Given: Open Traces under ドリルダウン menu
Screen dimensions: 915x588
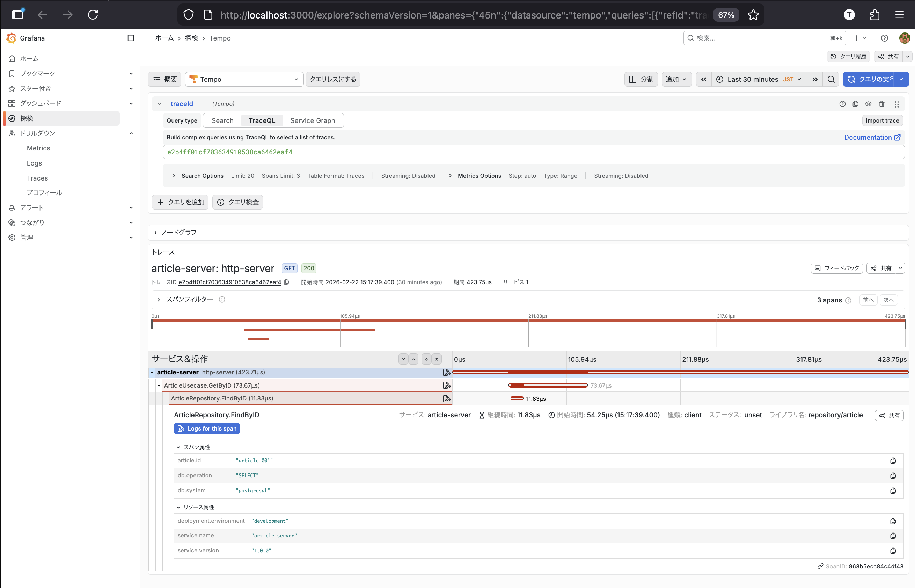Looking at the screenshot, I should 37,178.
